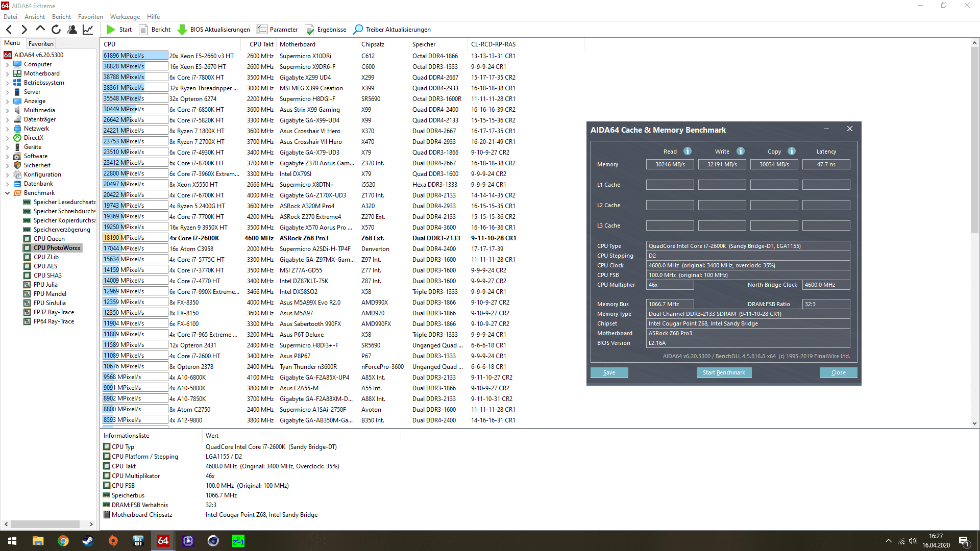The height and width of the screenshot is (551, 980).
Task: Select FPU SinJulia benchmark in tree
Action: (x=50, y=303)
